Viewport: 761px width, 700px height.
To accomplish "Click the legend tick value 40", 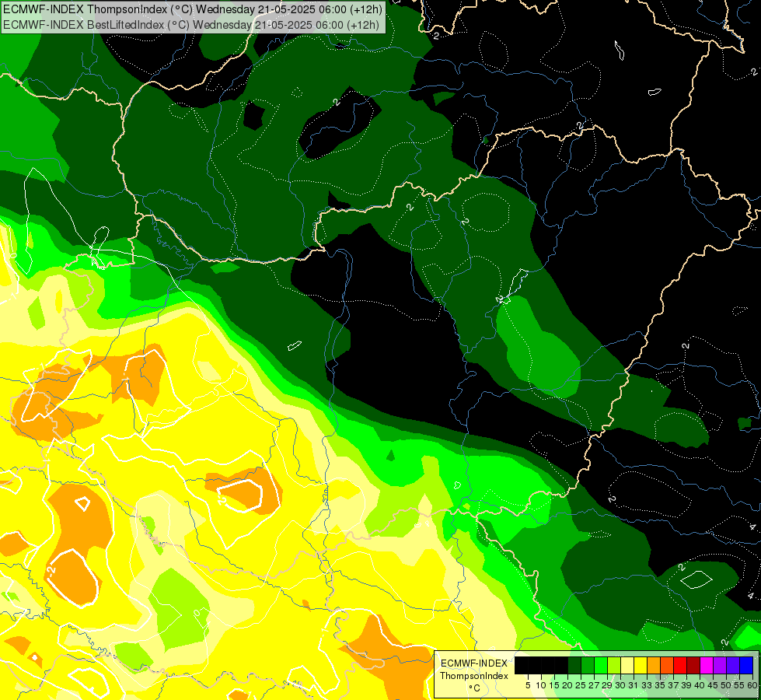I will click(x=700, y=685).
